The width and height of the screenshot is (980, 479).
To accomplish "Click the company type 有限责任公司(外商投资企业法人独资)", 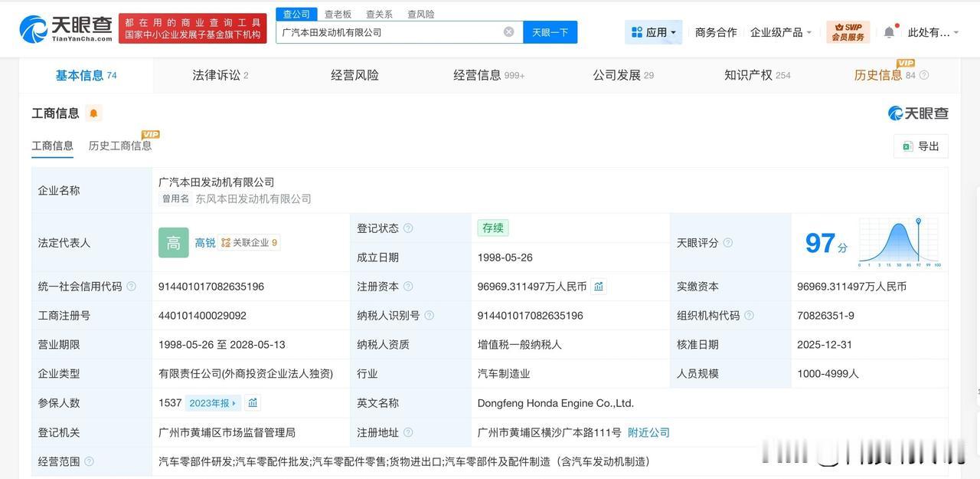I will [246, 374].
